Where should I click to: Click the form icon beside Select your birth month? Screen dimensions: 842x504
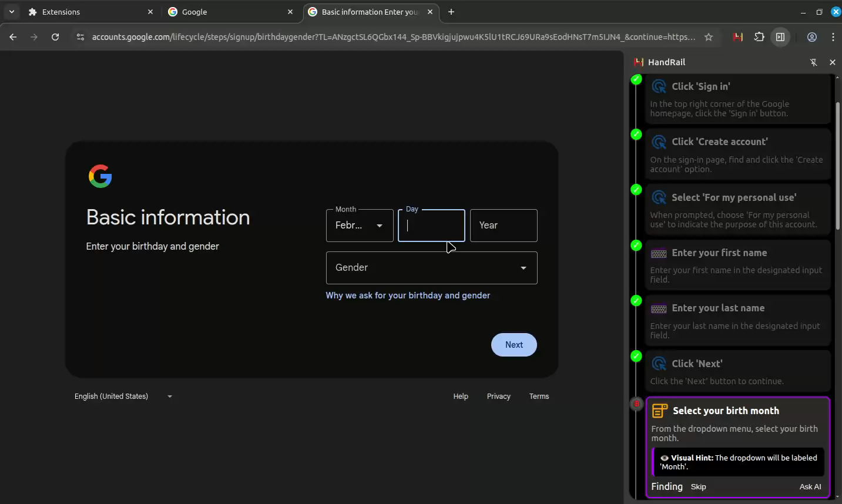tap(660, 411)
